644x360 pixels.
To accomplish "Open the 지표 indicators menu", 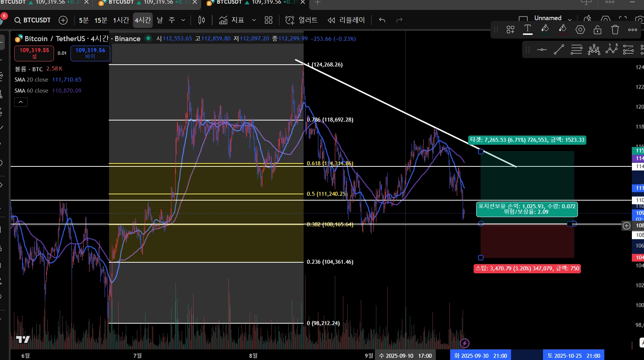I will click(232, 20).
